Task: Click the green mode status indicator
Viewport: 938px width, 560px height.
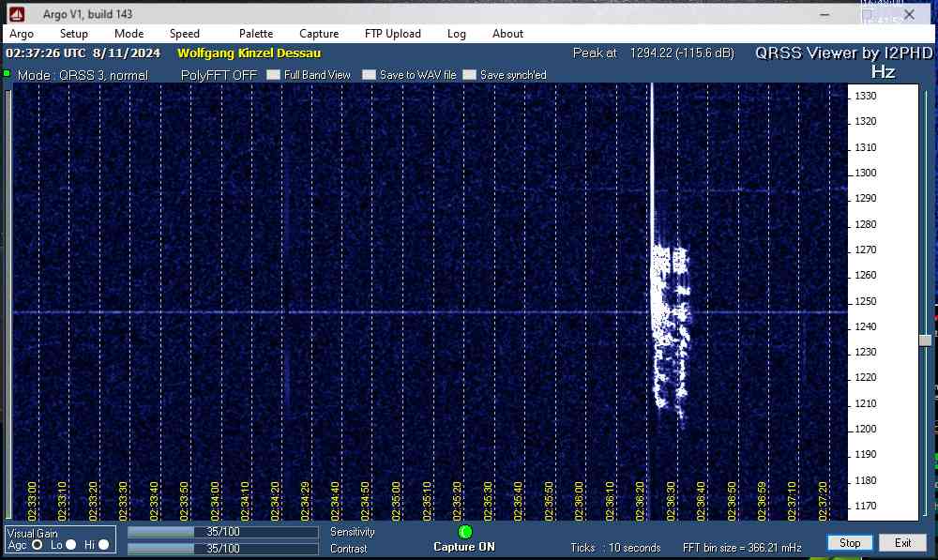Action: 8,73
